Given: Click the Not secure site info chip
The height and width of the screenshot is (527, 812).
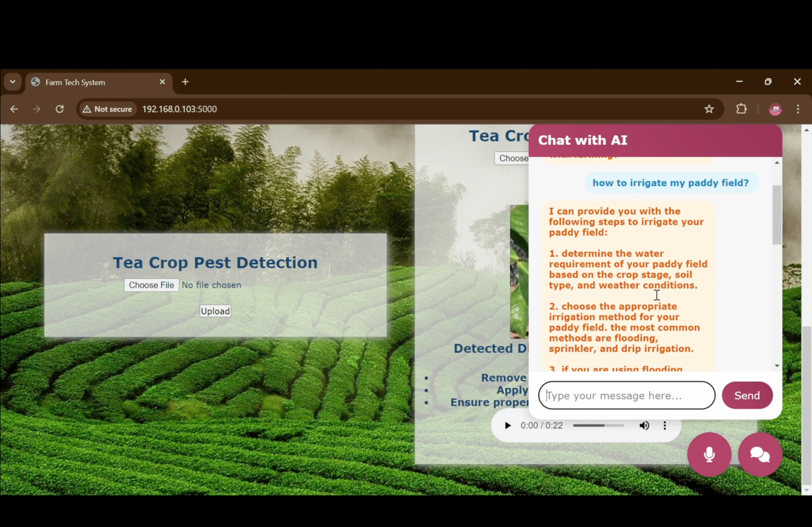Looking at the screenshot, I should 107,109.
